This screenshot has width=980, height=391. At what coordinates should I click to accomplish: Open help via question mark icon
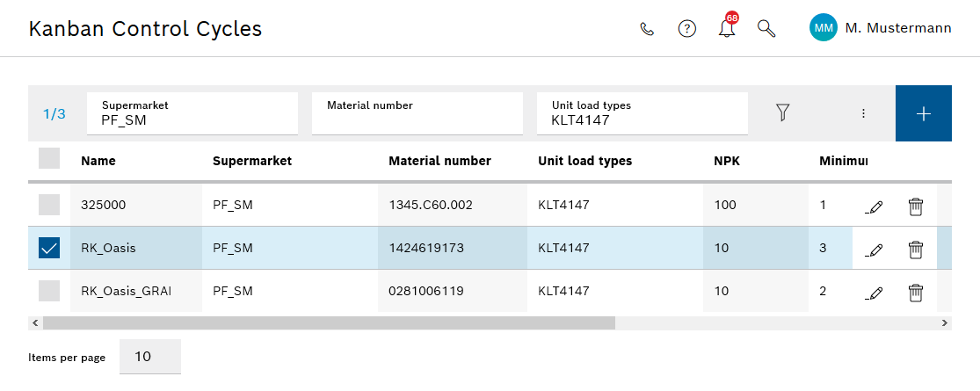[686, 29]
